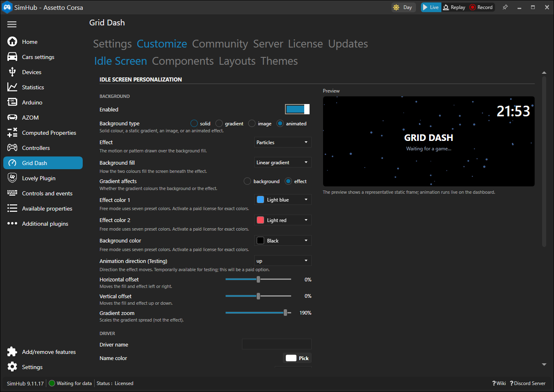Click the Statistics chart icon
This screenshot has width=554, height=392.
[12, 87]
